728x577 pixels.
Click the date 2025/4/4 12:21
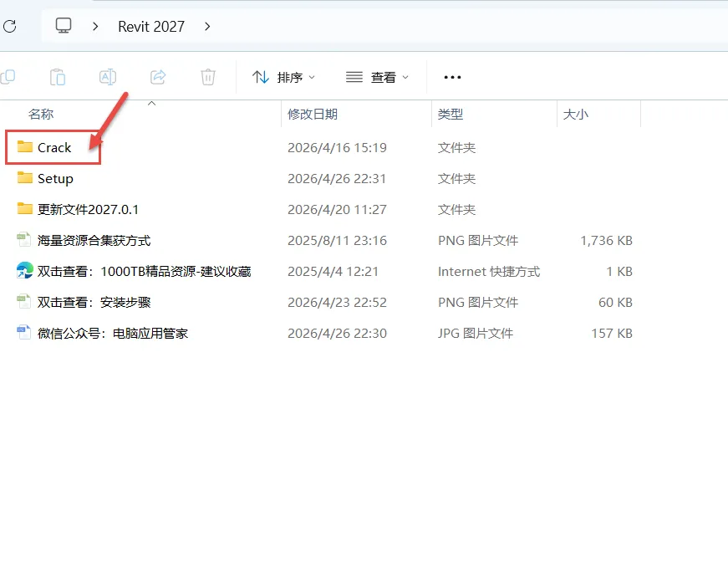[333, 271]
